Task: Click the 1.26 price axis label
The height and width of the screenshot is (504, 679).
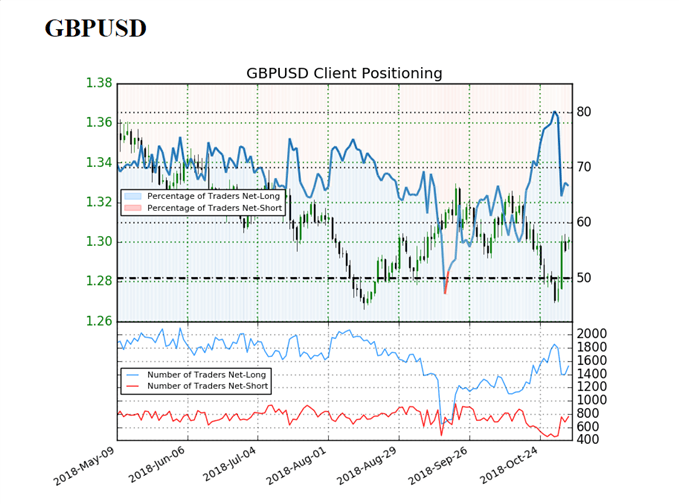Action: [x=99, y=321]
